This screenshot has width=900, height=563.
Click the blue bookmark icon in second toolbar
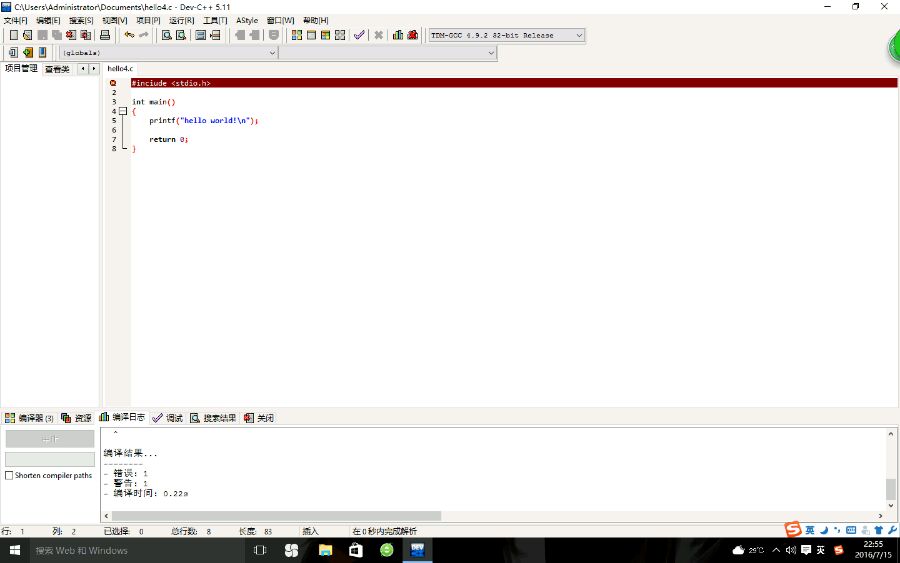click(42, 52)
